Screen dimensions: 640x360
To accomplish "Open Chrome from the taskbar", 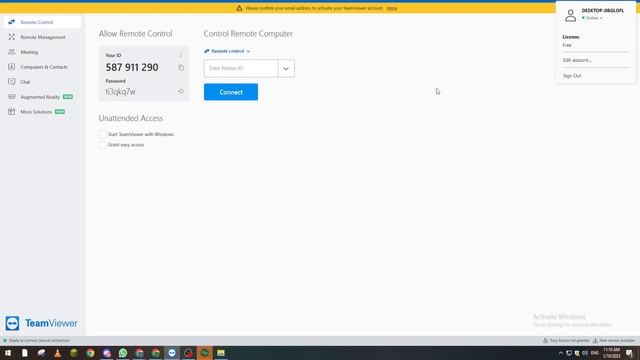I will [90, 353].
